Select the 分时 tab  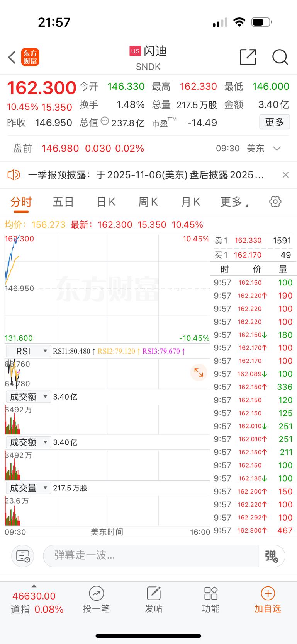point(21,202)
